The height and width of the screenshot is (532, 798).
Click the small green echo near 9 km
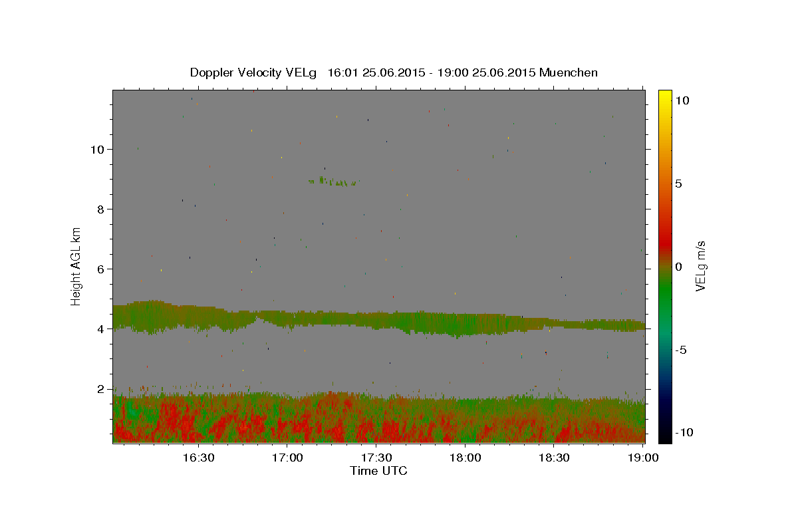pyautogui.click(x=334, y=182)
